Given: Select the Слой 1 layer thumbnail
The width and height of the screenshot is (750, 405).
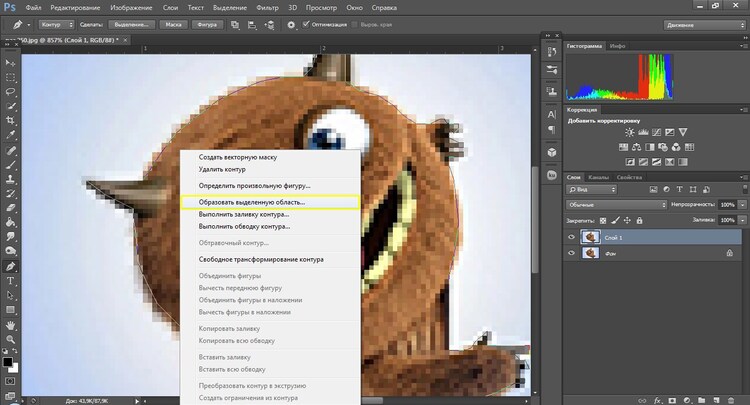Looking at the screenshot, I should tap(590, 237).
